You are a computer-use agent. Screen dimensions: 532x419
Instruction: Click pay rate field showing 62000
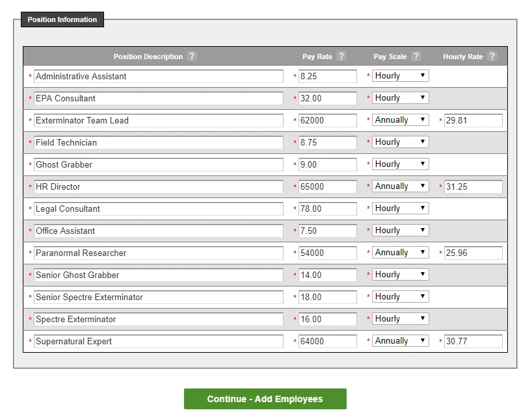(x=328, y=120)
